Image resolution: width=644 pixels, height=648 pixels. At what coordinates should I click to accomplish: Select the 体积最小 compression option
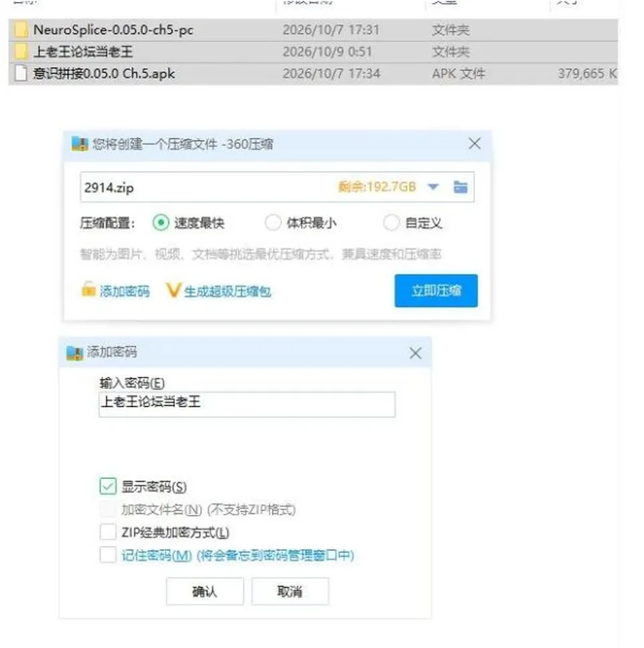tap(273, 223)
